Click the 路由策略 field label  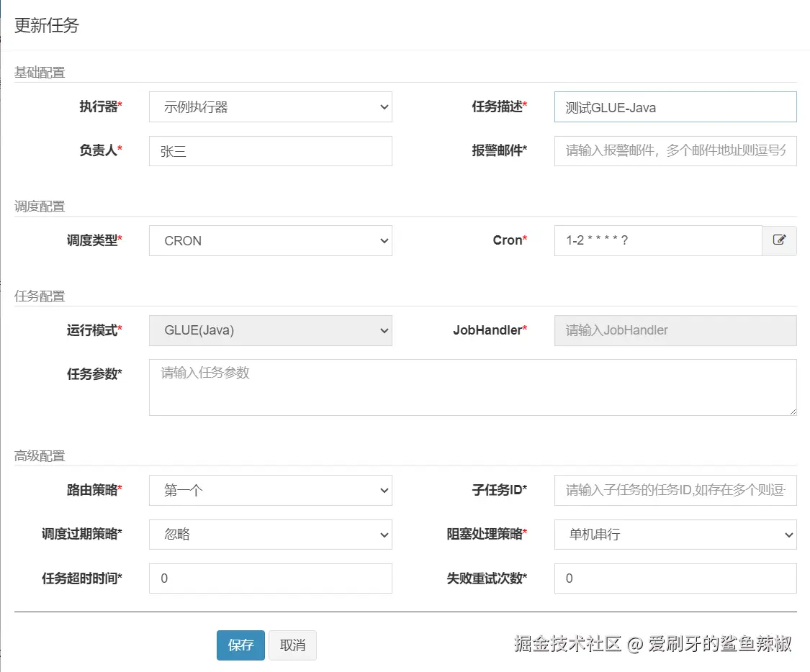[x=94, y=490]
